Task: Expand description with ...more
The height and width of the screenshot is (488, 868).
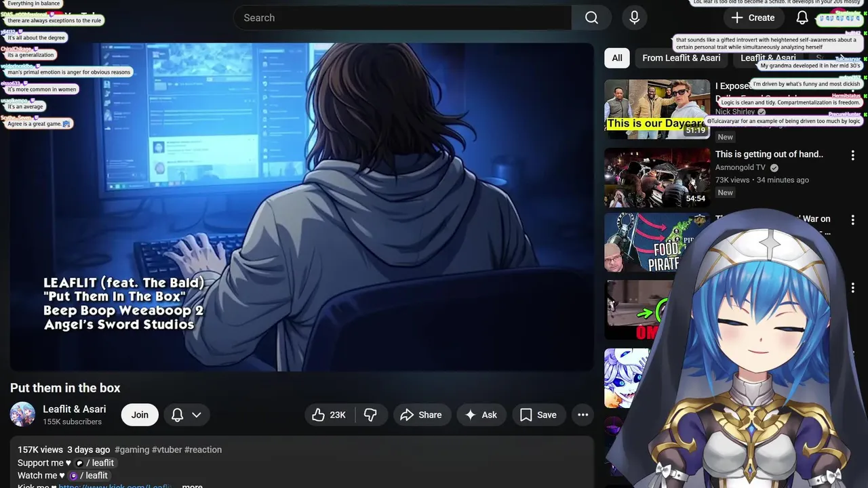Action: [191, 485]
